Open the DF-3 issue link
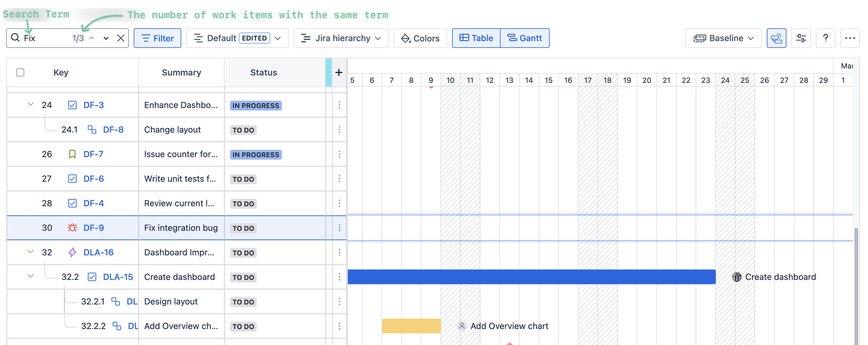Image resolution: width=868 pixels, height=345 pixels. (x=93, y=105)
